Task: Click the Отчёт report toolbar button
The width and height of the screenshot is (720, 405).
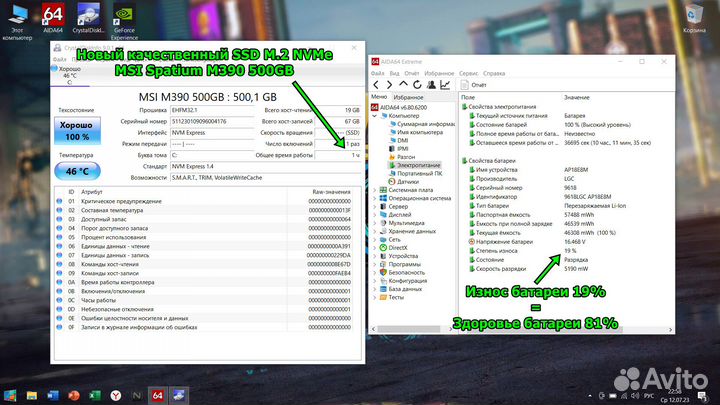Action: pos(473,85)
